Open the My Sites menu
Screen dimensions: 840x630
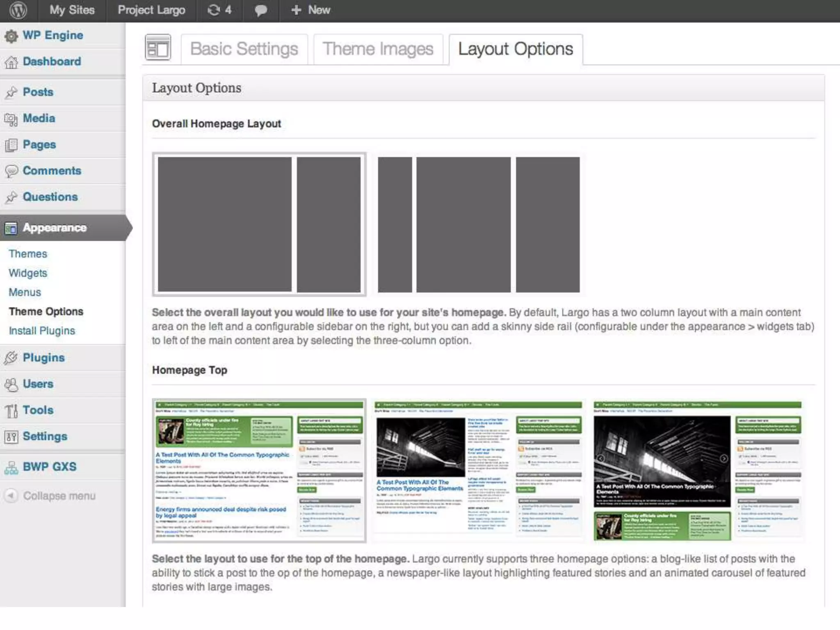point(72,10)
